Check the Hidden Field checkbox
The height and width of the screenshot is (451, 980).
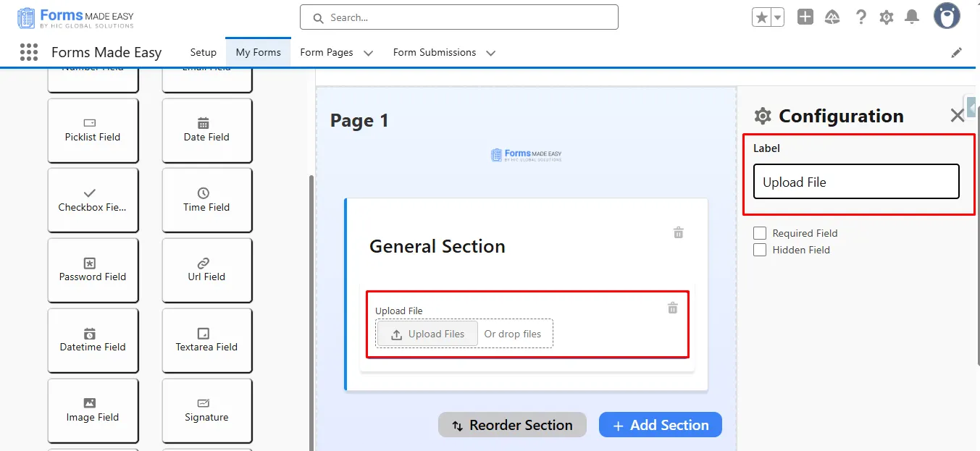click(760, 250)
